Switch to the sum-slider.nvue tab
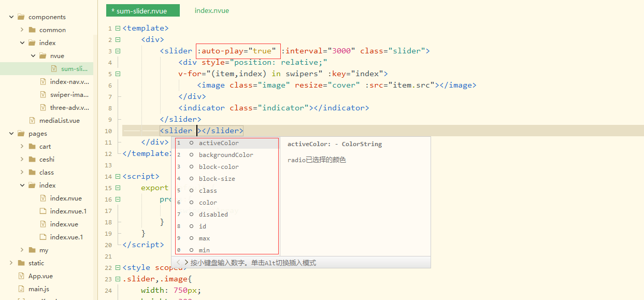The width and height of the screenshot is (644, 300). 142,10
